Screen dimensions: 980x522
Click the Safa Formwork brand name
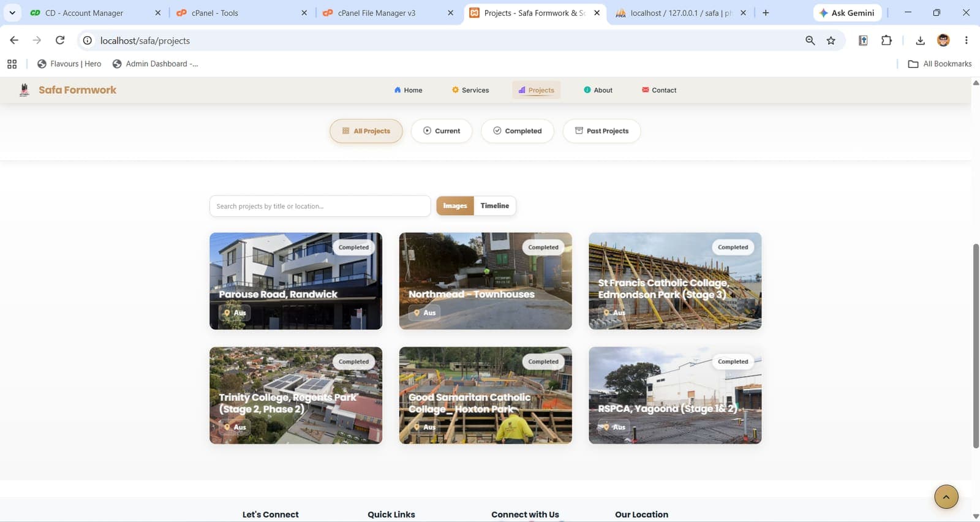pyautogui.click(x=77, y=90)
